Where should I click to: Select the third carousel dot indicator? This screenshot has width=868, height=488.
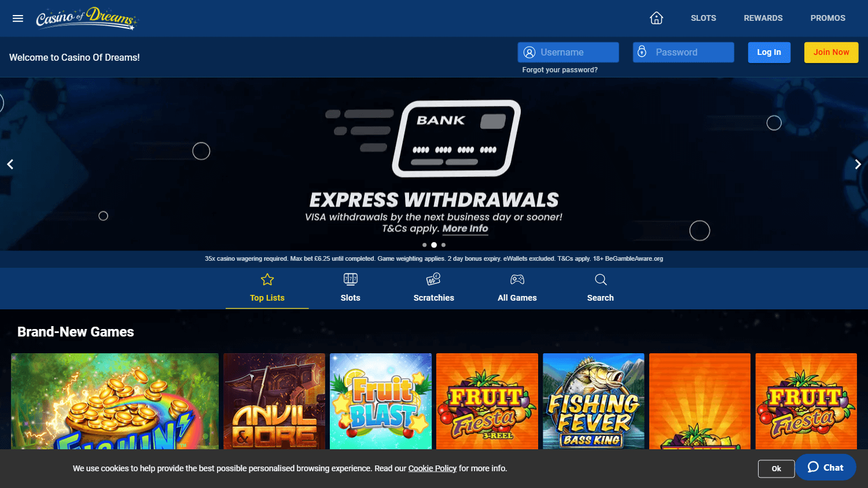click(443, 245)
